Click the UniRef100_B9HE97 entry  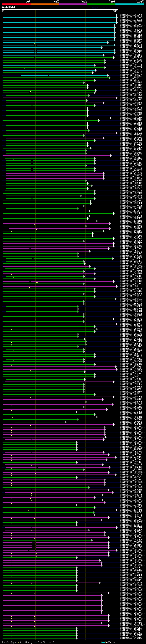click(x=131, y=40)
